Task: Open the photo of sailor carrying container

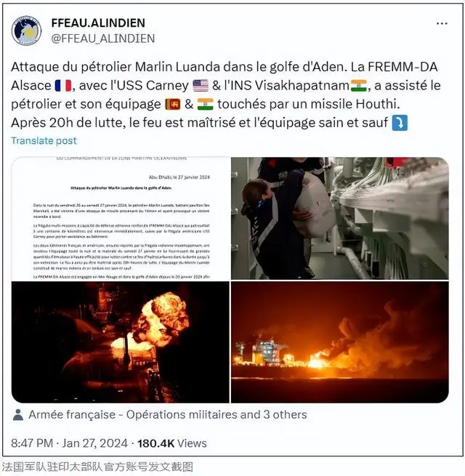Action: (x=340, y=218)
